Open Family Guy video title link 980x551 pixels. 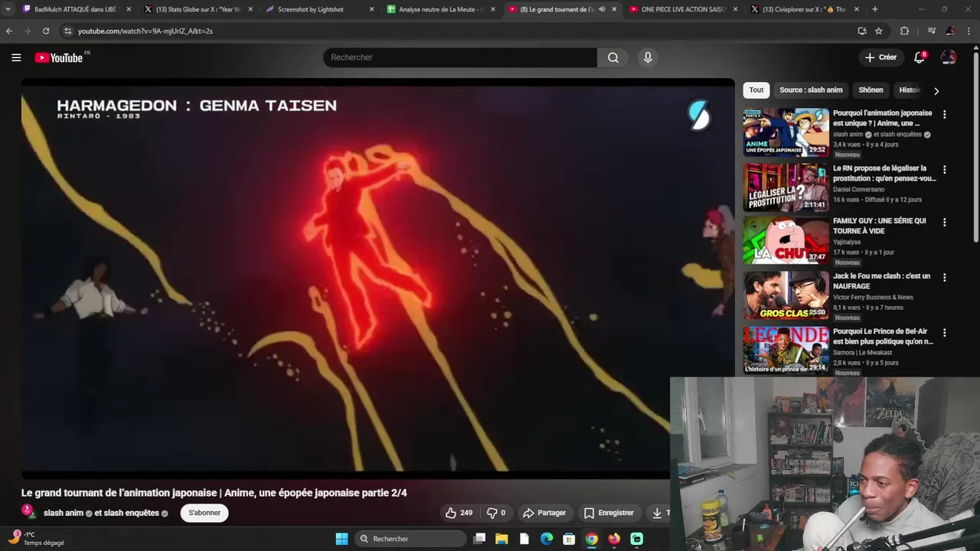[x=879, y=226]
